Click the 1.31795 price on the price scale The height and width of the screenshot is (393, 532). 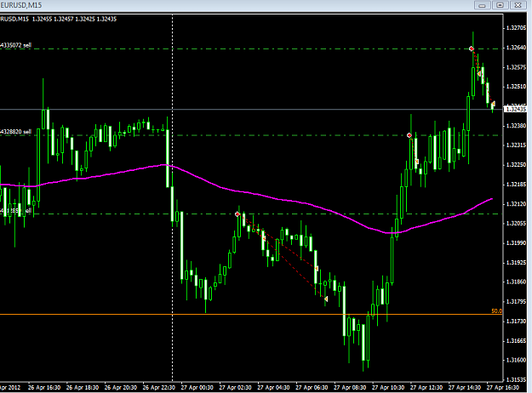[516, 301]
